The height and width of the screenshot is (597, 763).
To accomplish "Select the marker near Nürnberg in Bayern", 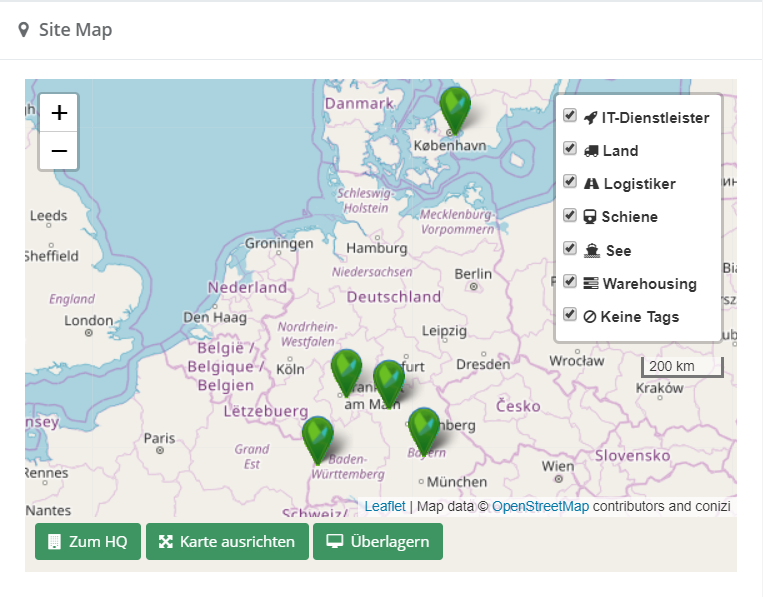I will tap(423, 427).
